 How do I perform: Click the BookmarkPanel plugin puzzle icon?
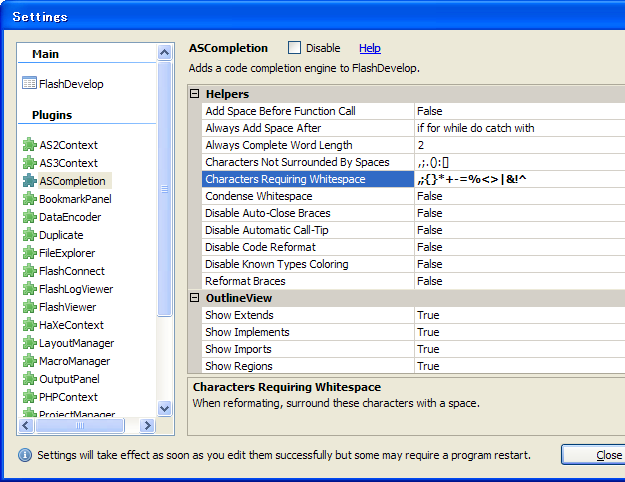[x=29, y=199]
